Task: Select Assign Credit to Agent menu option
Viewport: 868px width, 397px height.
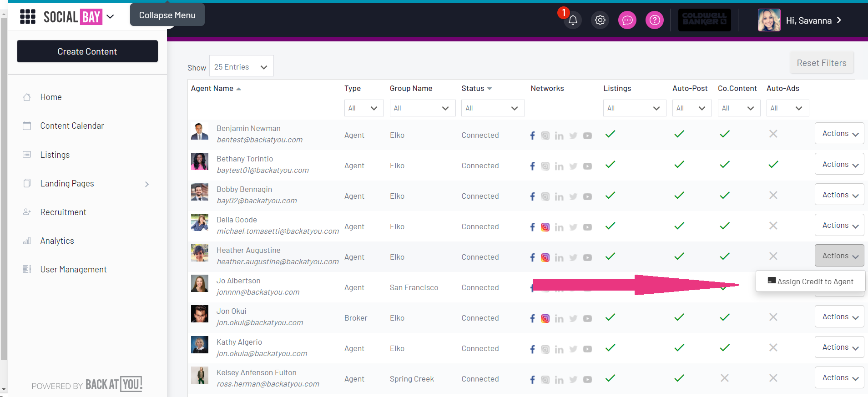Action: pyautogui.click(x=810, y=281)
